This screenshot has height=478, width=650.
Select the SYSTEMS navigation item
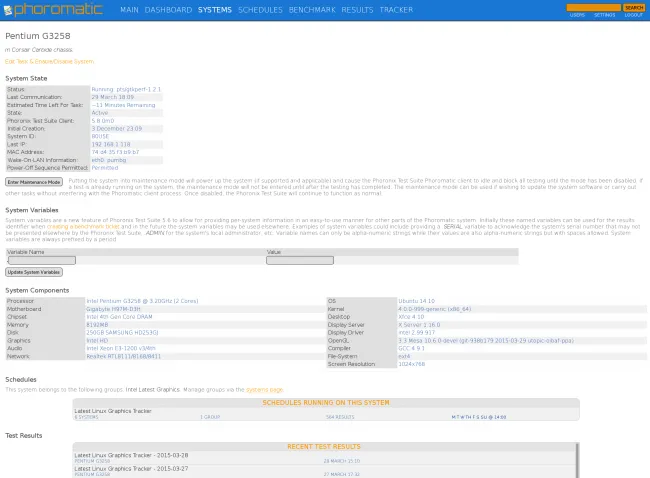pos(215,10)
